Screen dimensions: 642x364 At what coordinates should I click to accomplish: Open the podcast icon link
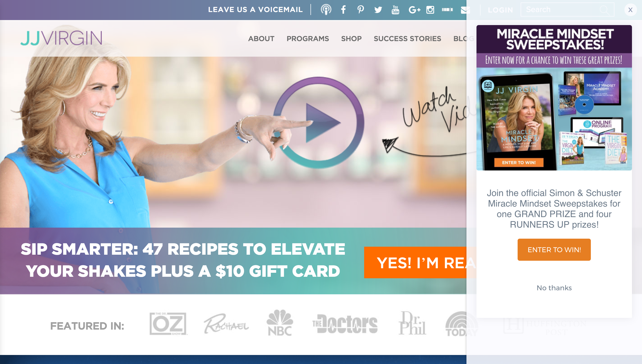click(326, 10)
